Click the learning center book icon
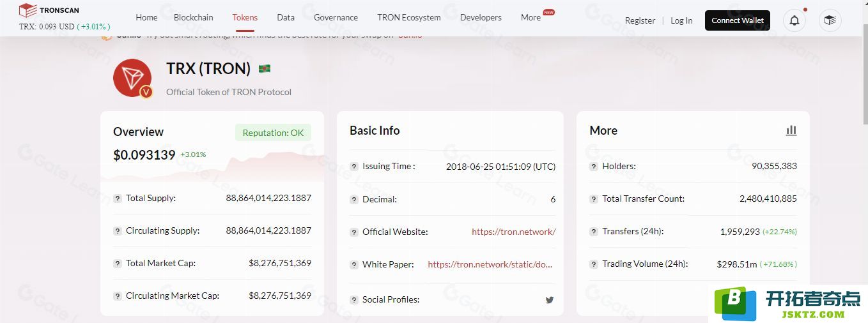This screenshot has width=868, height=323. click(830, 20)
